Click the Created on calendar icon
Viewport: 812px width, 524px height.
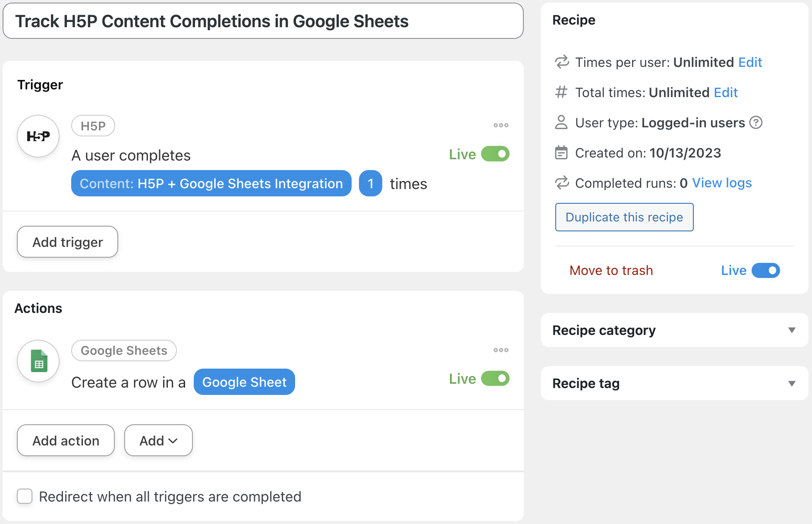click(561, 153)
